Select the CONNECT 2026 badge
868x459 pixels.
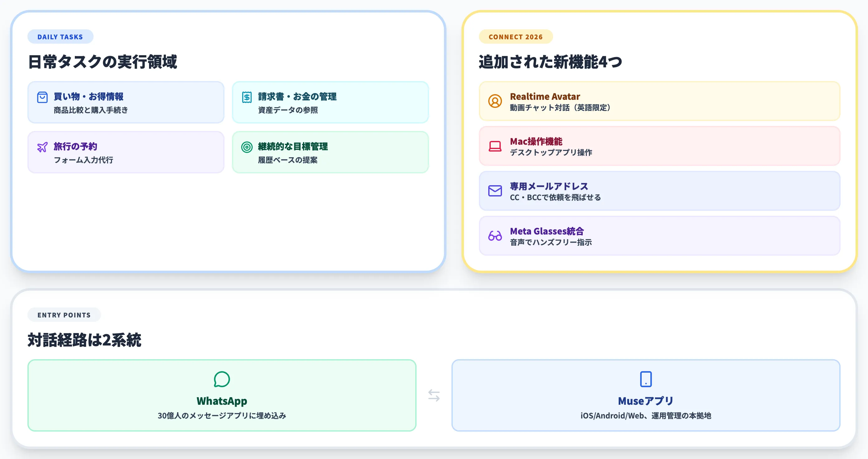[516, 37]
